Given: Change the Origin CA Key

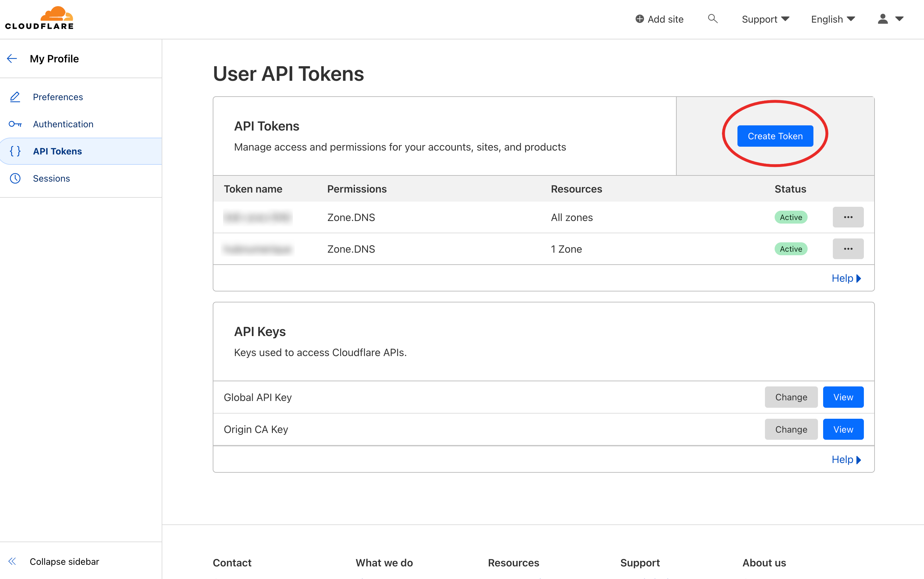Looking at the screenshot, I should click(x=791, y=429).
